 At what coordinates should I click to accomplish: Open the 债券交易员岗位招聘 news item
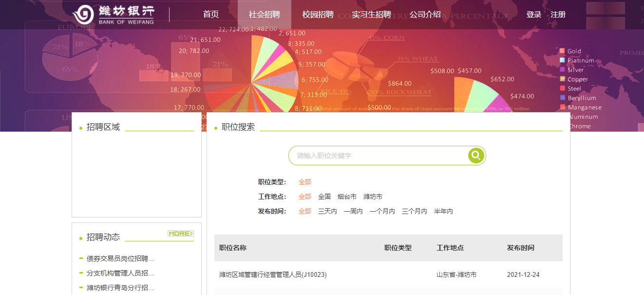(120, 259)
